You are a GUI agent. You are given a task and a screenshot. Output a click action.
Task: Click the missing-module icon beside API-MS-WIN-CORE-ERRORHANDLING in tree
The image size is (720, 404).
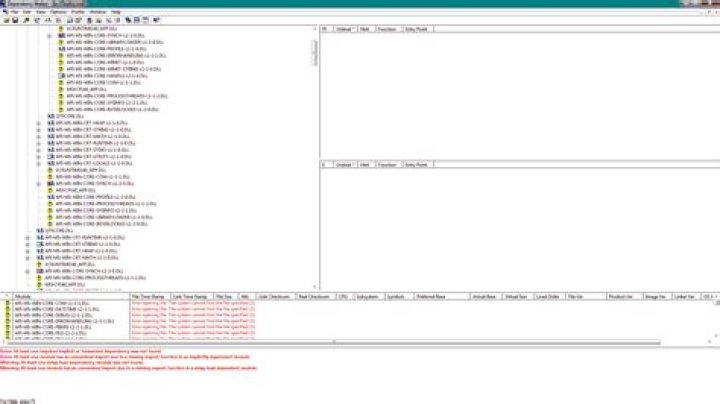tap(61, 56)
